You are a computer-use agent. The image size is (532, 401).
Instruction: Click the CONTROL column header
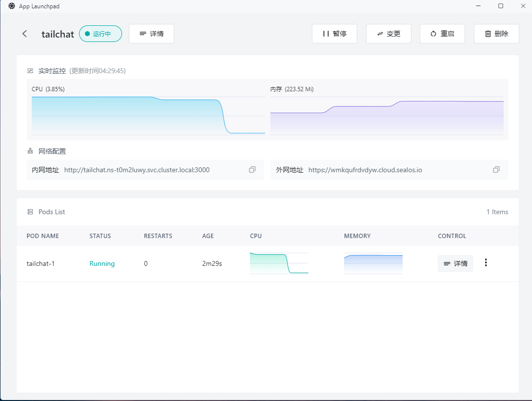(452, 236)
